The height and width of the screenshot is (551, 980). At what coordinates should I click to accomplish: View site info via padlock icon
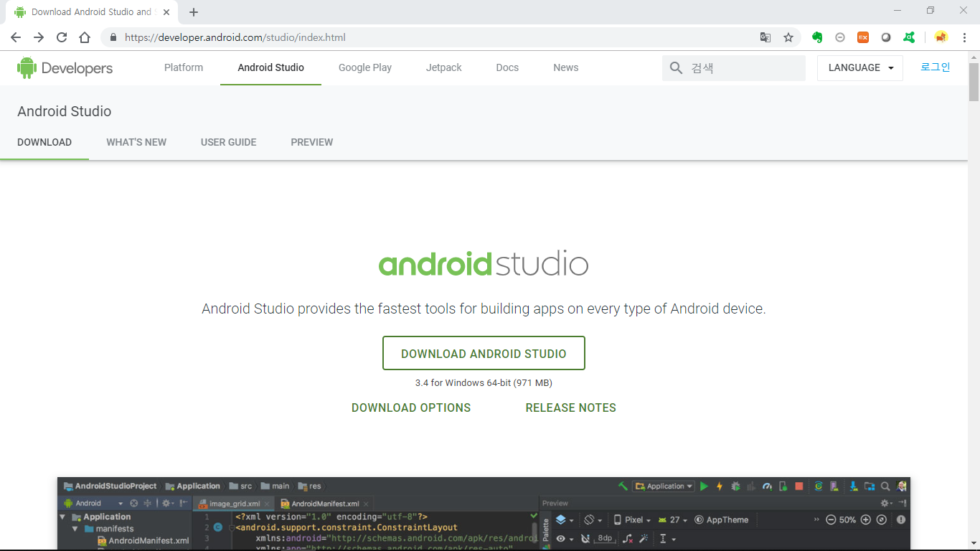pos(113,37)
